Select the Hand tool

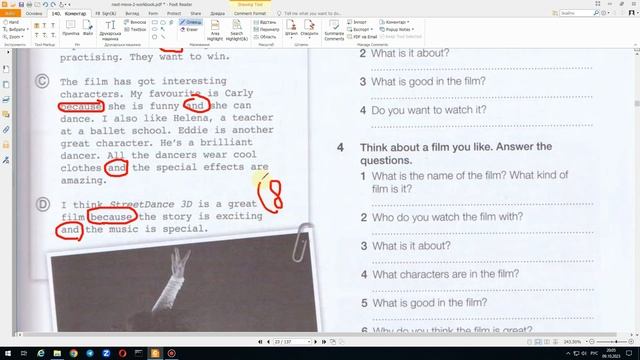tap(11, 22)
